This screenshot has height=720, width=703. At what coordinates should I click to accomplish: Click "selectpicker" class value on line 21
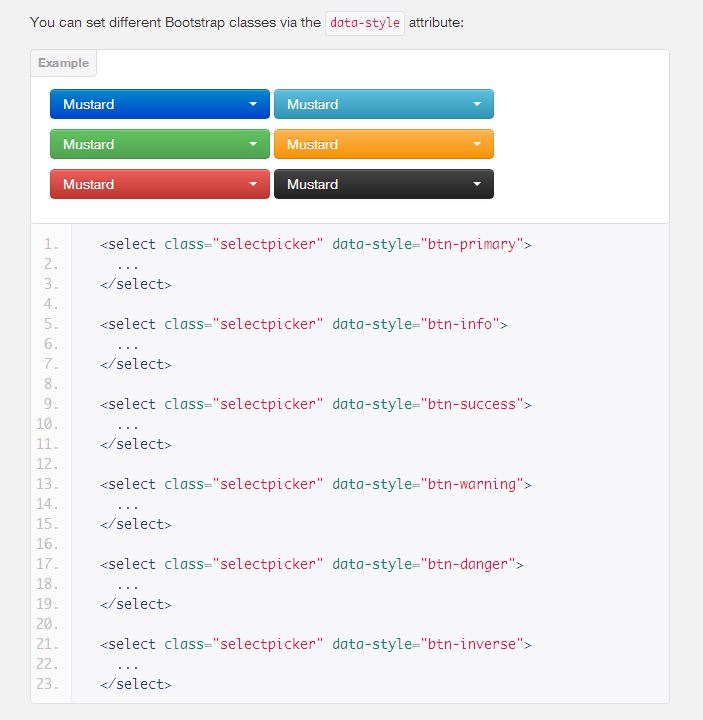(268, 644)
